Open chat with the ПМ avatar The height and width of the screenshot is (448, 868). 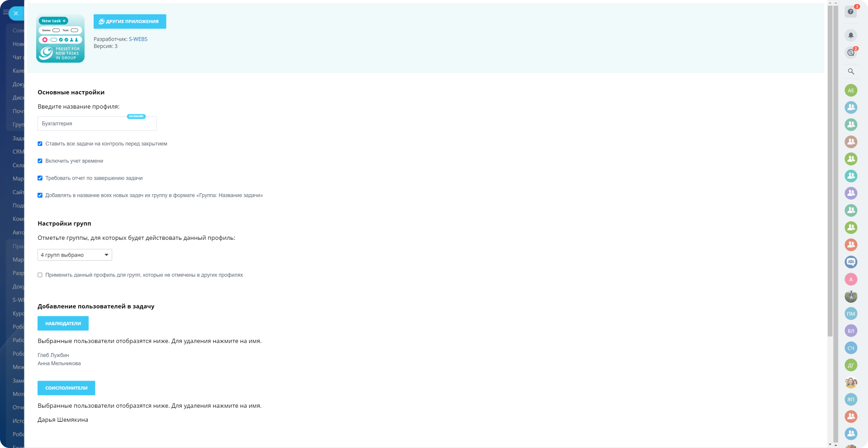[x=851, y=314]
